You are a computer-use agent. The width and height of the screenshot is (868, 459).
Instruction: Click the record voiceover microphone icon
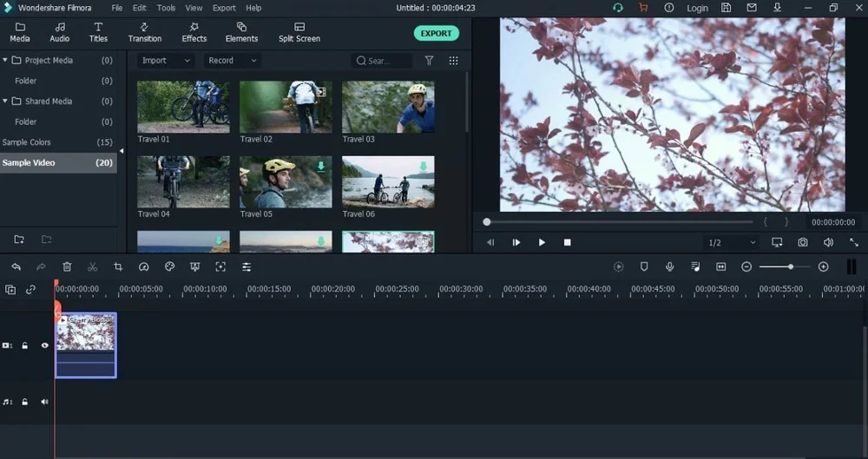669,267
